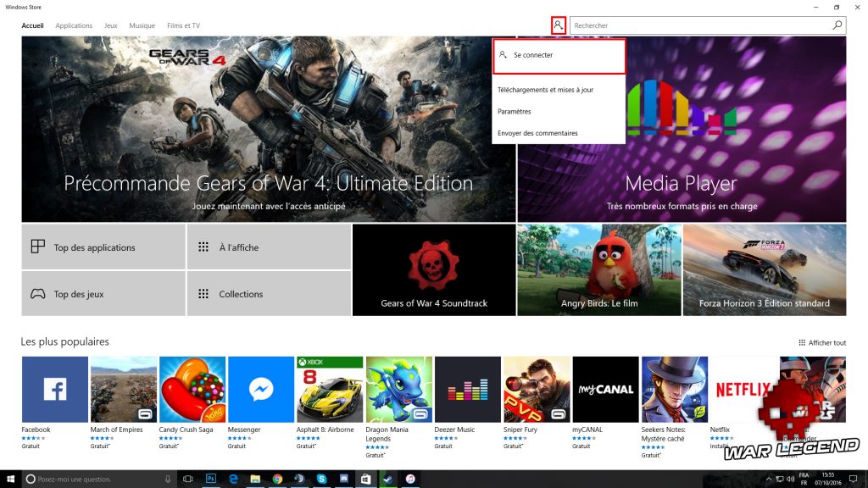
Task: Open the Deezer Music app tile
Action: (x=467, y=390)
